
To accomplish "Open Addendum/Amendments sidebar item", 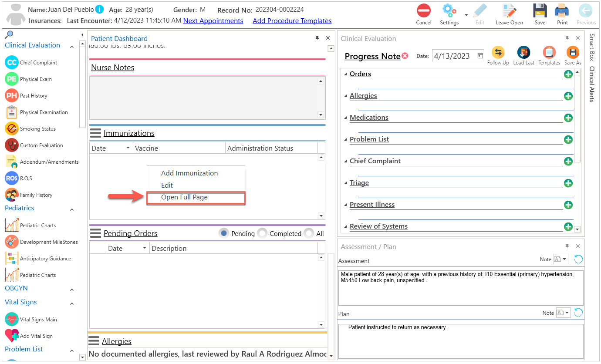I will (x=42, y=162).
